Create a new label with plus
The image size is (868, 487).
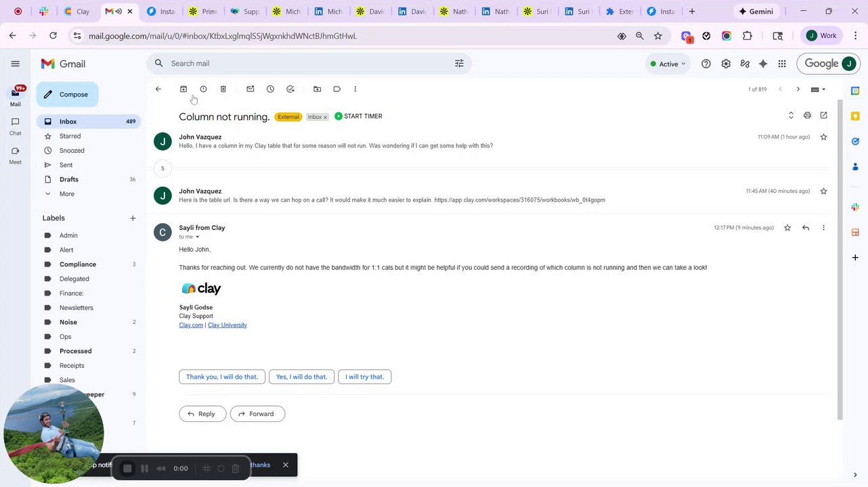tap(133, 218)
